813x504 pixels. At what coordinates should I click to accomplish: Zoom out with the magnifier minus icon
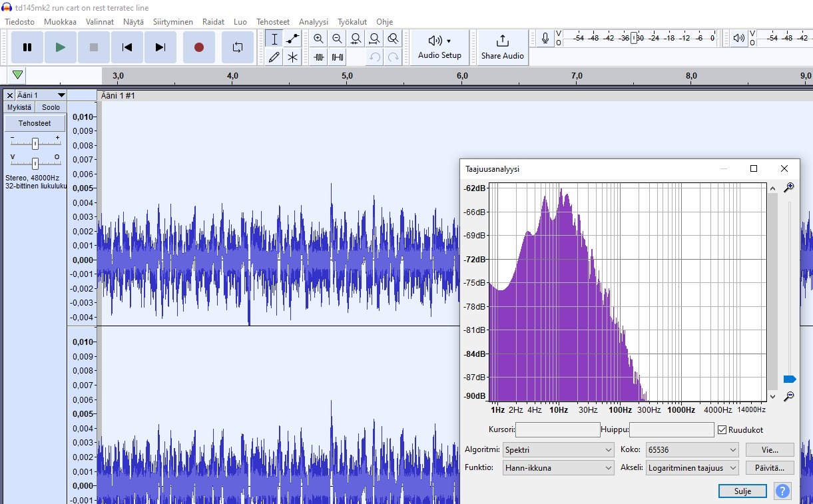pyautogui.click(x=338, y=39)
